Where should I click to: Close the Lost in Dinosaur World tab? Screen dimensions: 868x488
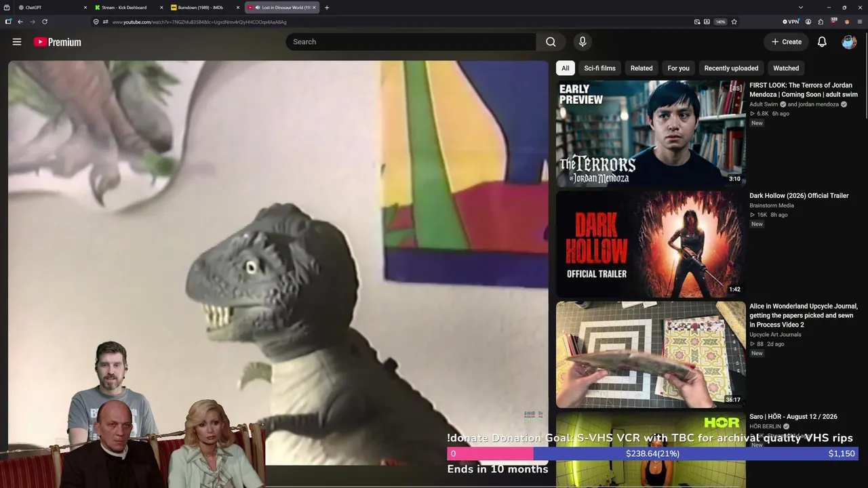[314, 7]
